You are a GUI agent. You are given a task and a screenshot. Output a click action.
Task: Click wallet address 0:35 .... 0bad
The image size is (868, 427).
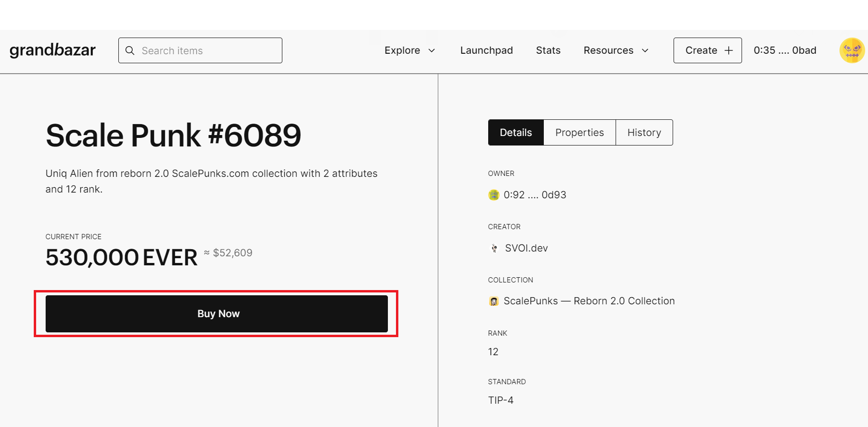point(785,50)
